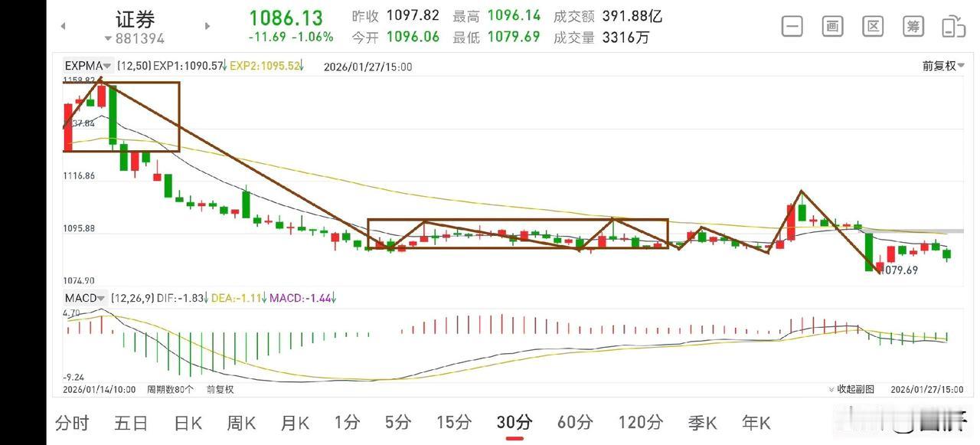This screenshot has height=445, width=980.
Task: Switch to the 60分 period tab
Action: (573, 422)
